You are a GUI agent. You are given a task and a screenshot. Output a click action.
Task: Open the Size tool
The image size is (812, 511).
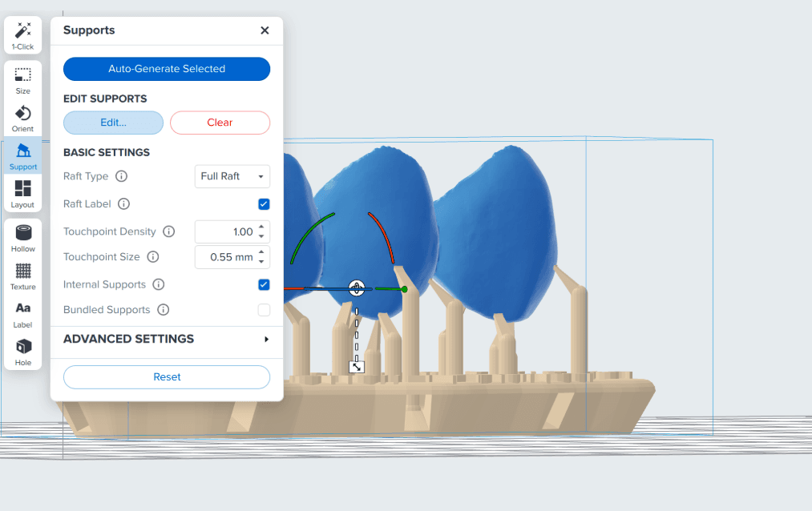tap(23, 80)
